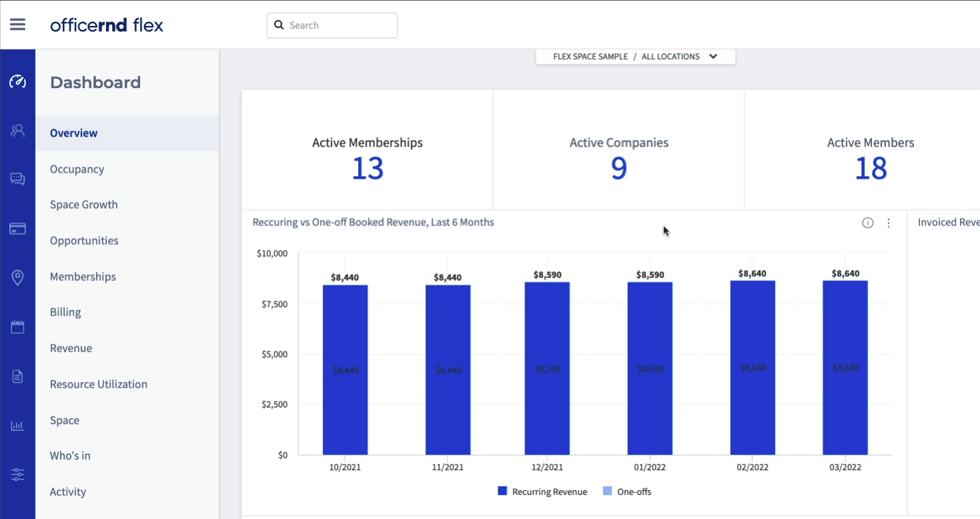Click the Active Members count 18
Viewport: 980px width, 519px height.
pyautogui.click(x=871, y=169)
